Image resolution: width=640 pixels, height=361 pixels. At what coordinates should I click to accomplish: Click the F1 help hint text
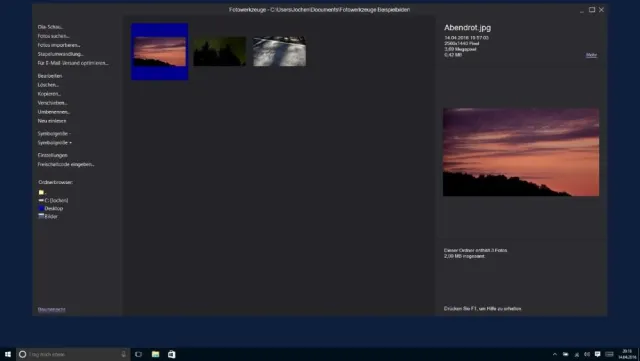pos(482,309)
